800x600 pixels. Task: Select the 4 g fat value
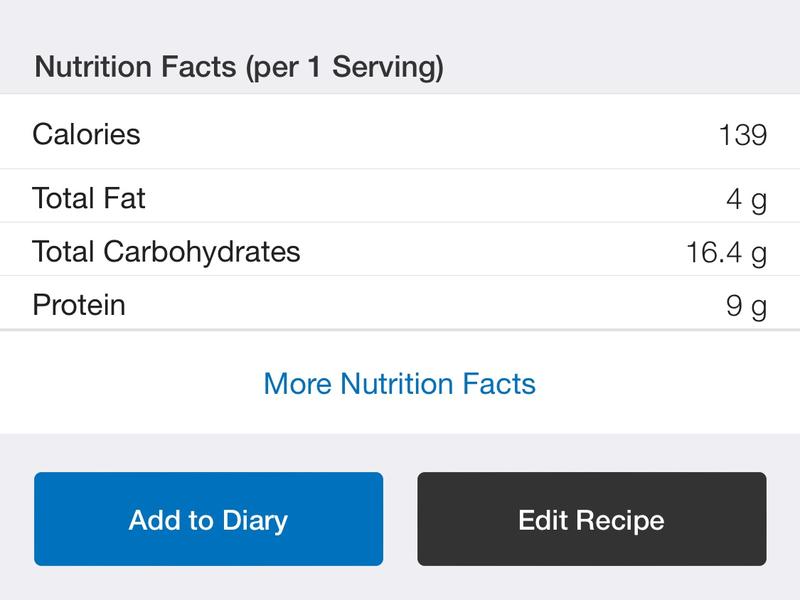point(746,199)
